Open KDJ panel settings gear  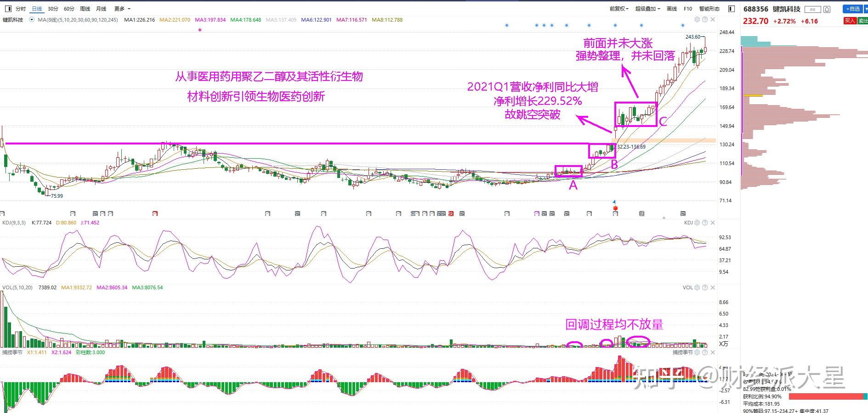697,223
